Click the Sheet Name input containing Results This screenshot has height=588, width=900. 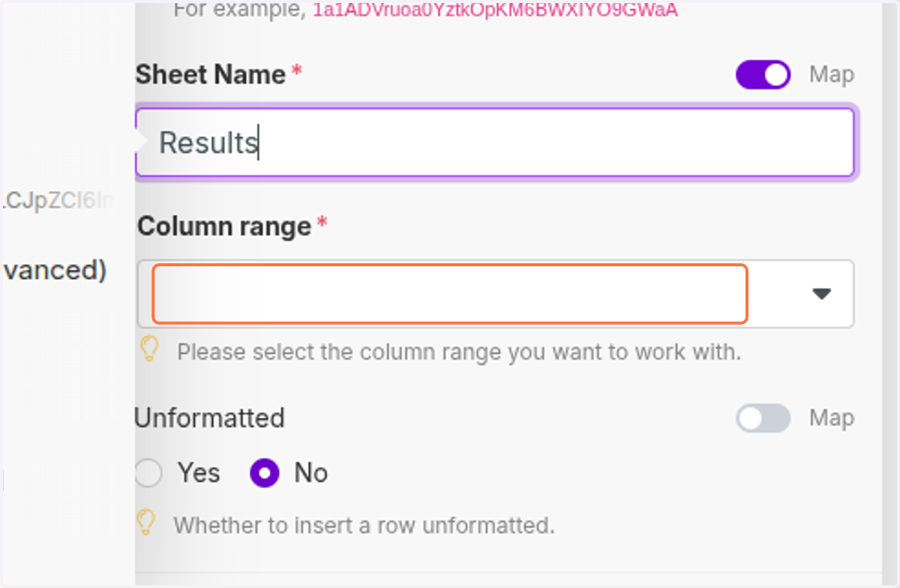point(495,142)
